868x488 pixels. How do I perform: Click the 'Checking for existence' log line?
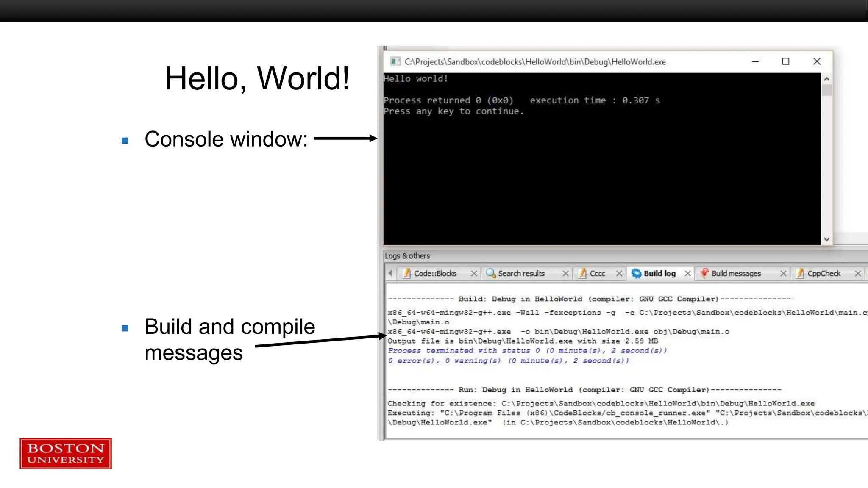coord(601,403)
